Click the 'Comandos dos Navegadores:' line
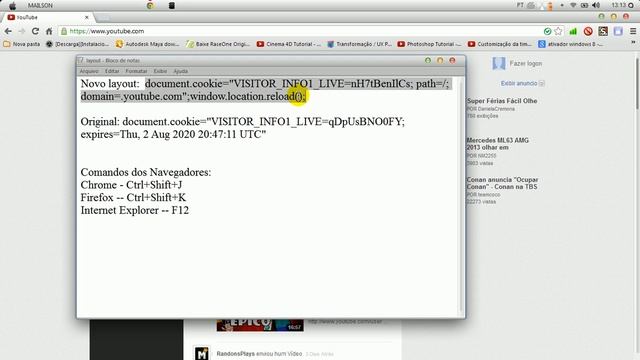The image size is (640, 360). [146, 172]
